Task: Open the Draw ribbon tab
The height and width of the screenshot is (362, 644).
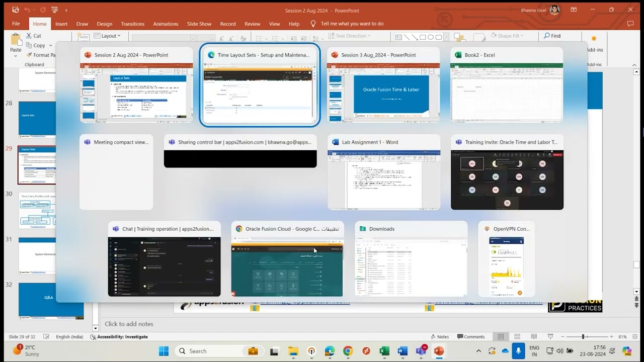Action: pos(82,24)
